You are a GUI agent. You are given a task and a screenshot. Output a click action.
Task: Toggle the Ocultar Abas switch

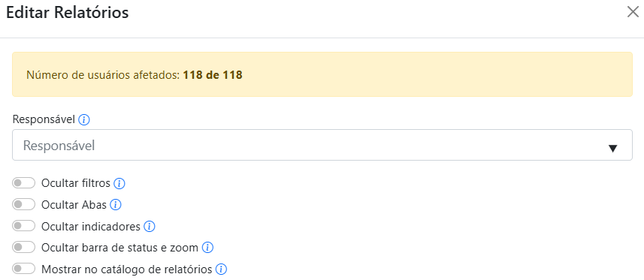click(24, 204)
